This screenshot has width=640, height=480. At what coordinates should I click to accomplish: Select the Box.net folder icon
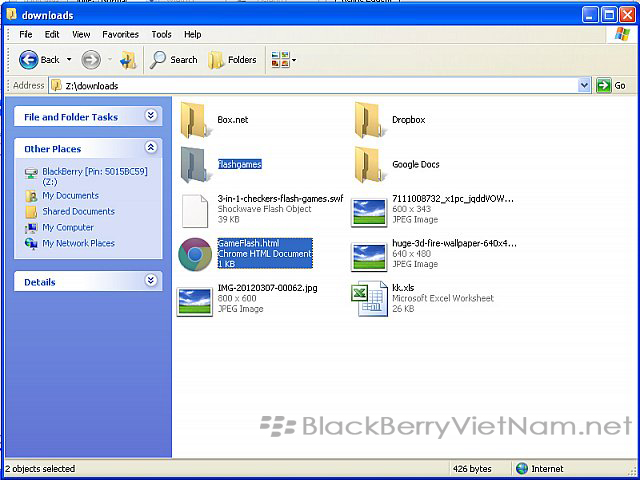pos(196,120)
